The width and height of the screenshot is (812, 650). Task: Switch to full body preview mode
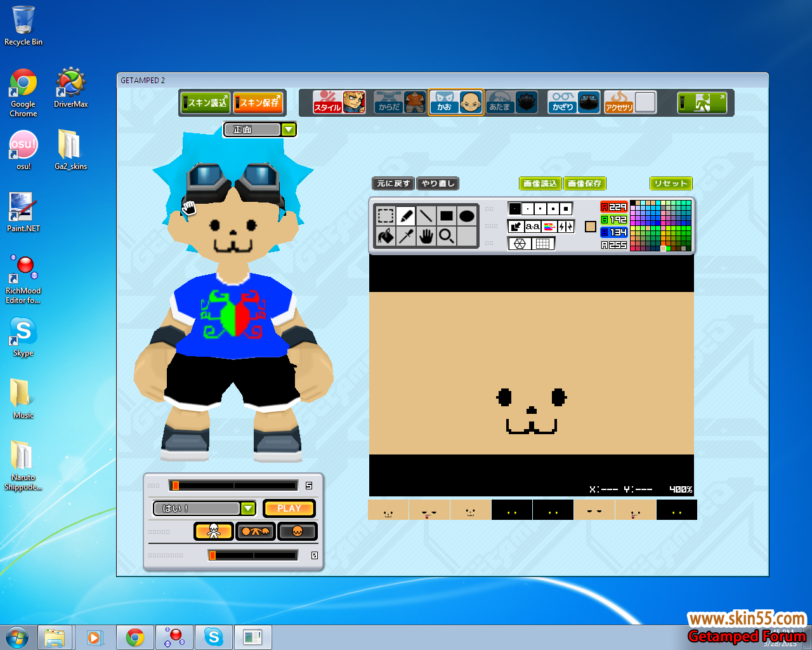(x=214, y=531)
